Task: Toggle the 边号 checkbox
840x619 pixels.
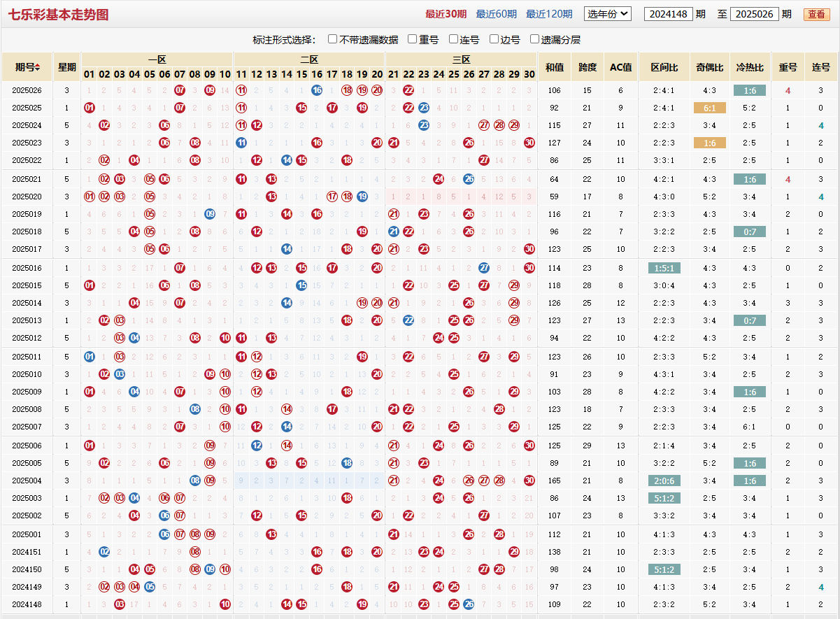Action: [x=494, y=39]
